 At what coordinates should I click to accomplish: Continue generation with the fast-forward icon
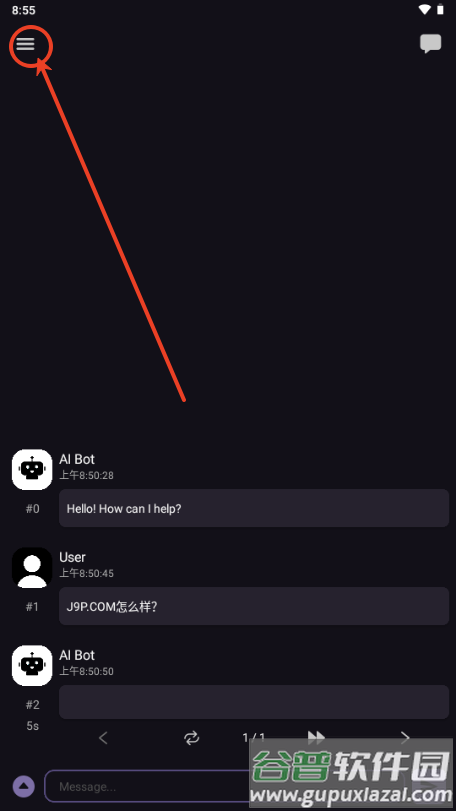pyautogui.click(x=316, y=737)
